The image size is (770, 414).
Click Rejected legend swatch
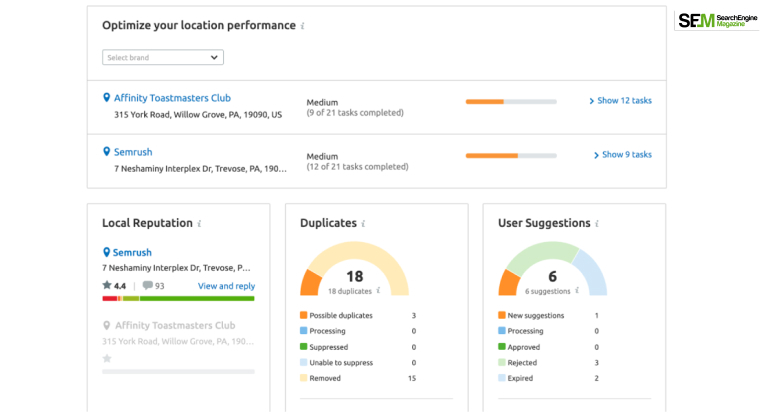[501, 362]
